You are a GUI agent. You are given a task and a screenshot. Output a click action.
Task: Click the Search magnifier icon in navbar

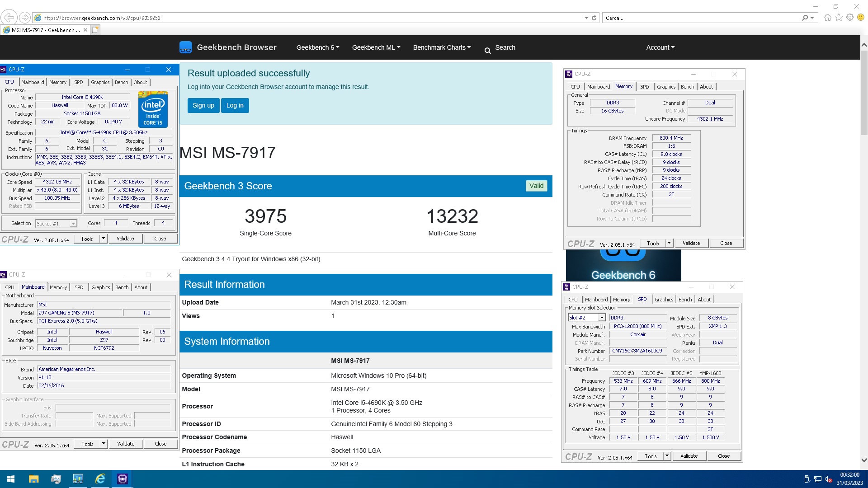click(x=487, y=51)
